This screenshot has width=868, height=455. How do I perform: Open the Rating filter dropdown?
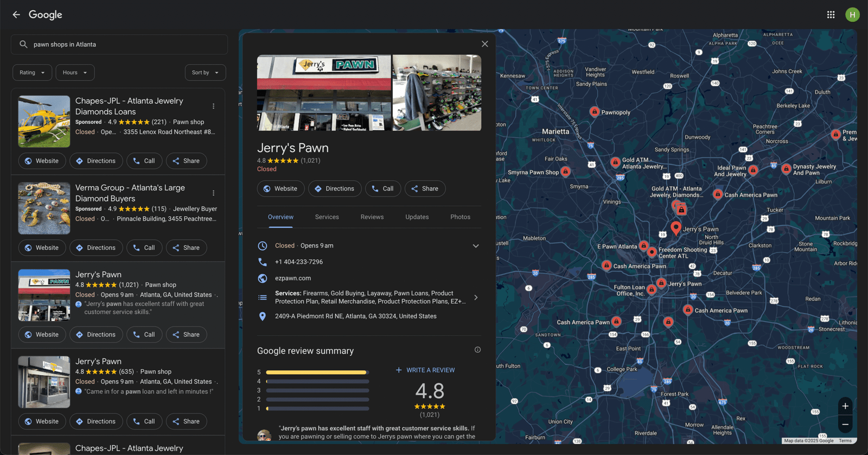33,72
